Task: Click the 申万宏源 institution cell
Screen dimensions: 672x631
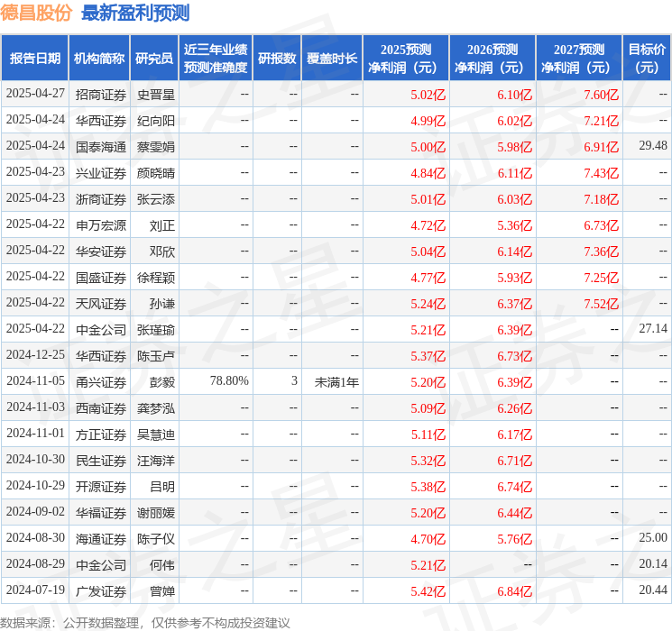Action: 101,225
